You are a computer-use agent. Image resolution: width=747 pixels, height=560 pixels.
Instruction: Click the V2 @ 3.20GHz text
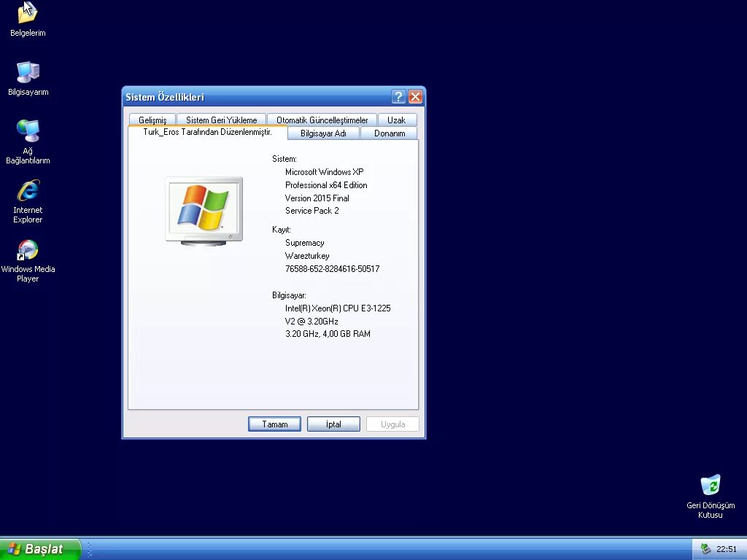(x=311, y=322)
